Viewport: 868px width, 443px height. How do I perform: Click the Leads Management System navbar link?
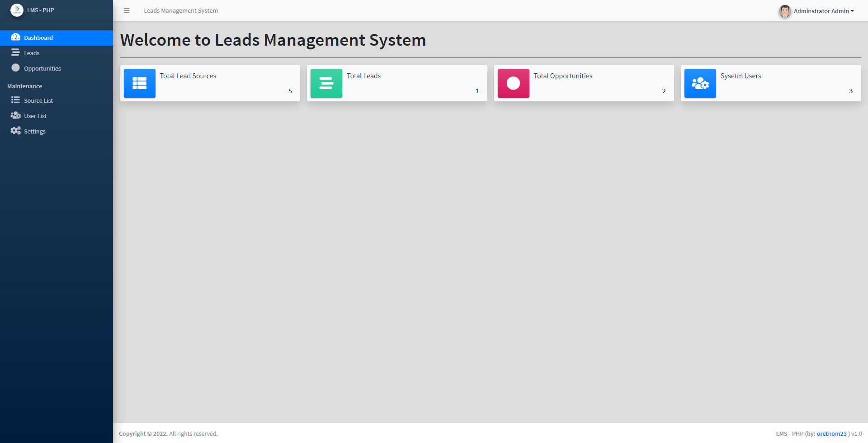[181, 10]
